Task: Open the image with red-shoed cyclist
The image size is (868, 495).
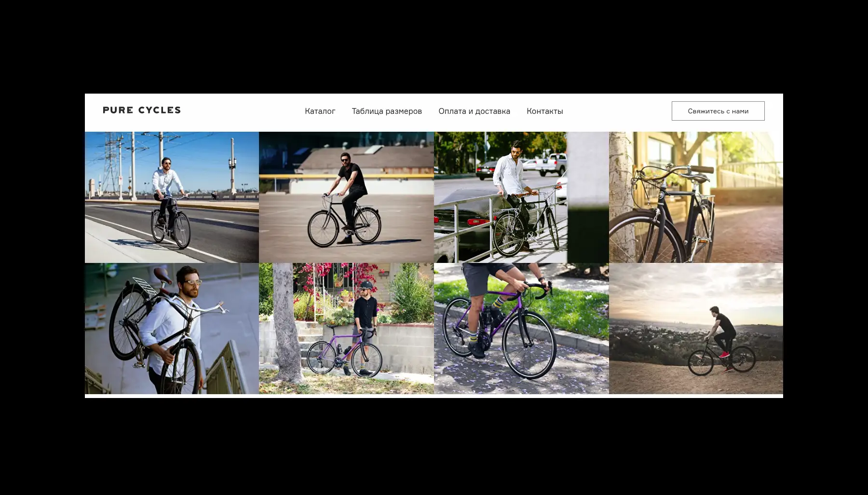Action: (x=696, y=329)
